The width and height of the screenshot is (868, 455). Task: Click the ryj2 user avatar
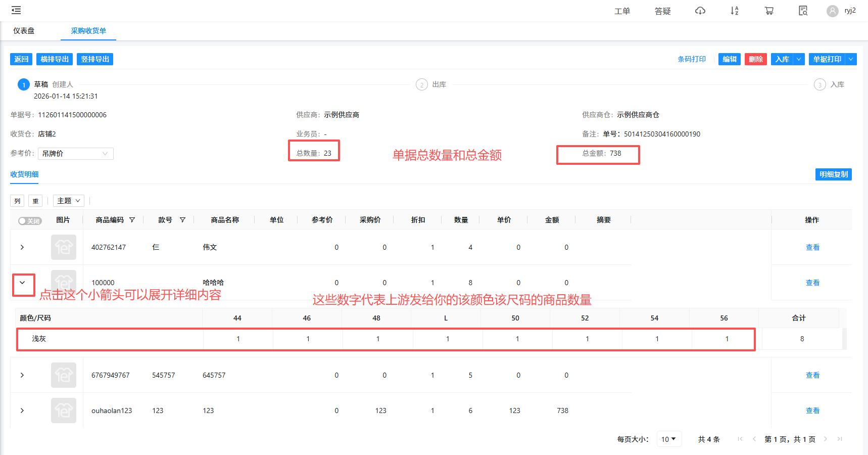coord(832,11)
